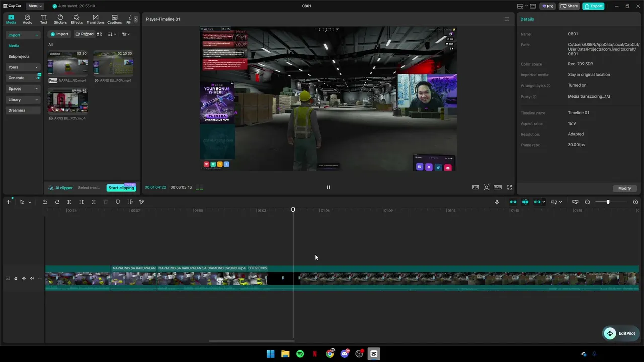Open the player panel hamburger menu
The height and width of the screenshot is (362, 644).
coord(507,19)
